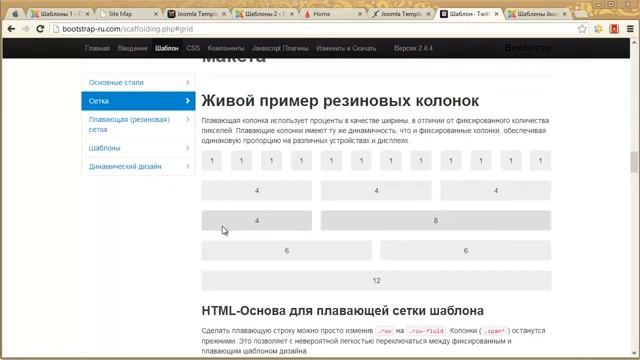The width and height of the screenshot is (640, 360).
Task: Click the Apple menu icon
Action: click(15, 14)
